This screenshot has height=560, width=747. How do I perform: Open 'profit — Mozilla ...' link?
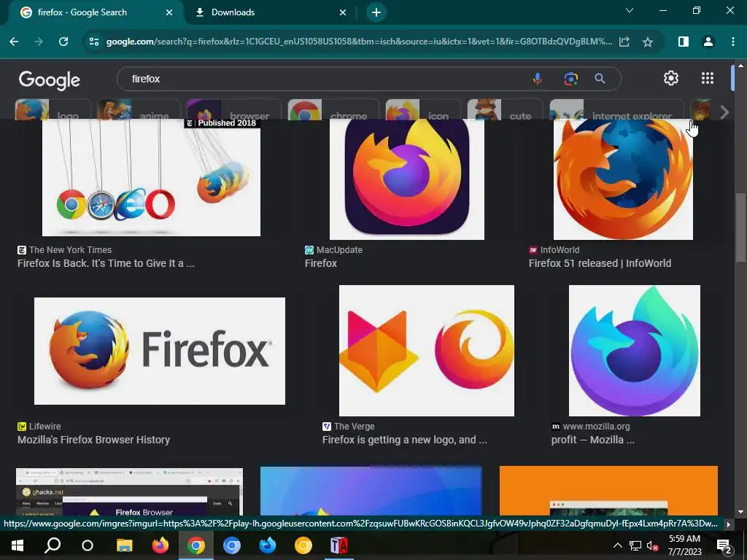tap(592, 440)
